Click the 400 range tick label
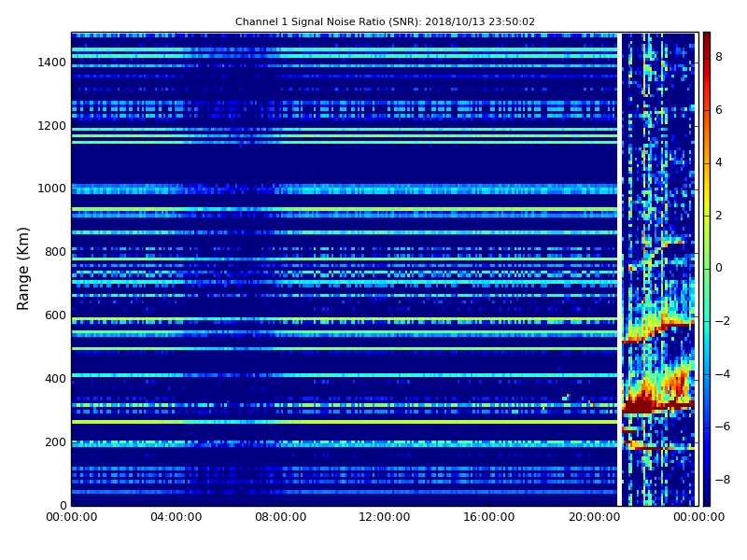Image resolution: width=747 pixels, height=560 pixels. click(55, 379)
